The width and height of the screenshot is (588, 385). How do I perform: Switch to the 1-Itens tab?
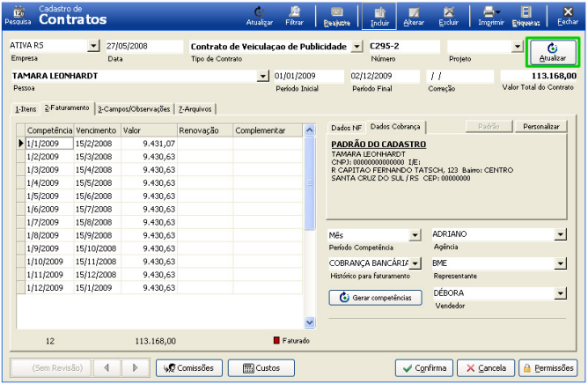tap(26, 108)
